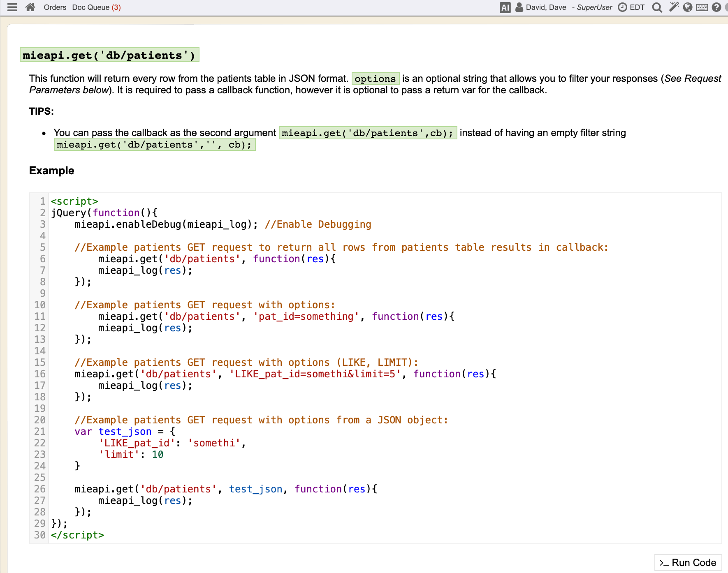Click the green 'options' inline code tag

pos(375,79)
